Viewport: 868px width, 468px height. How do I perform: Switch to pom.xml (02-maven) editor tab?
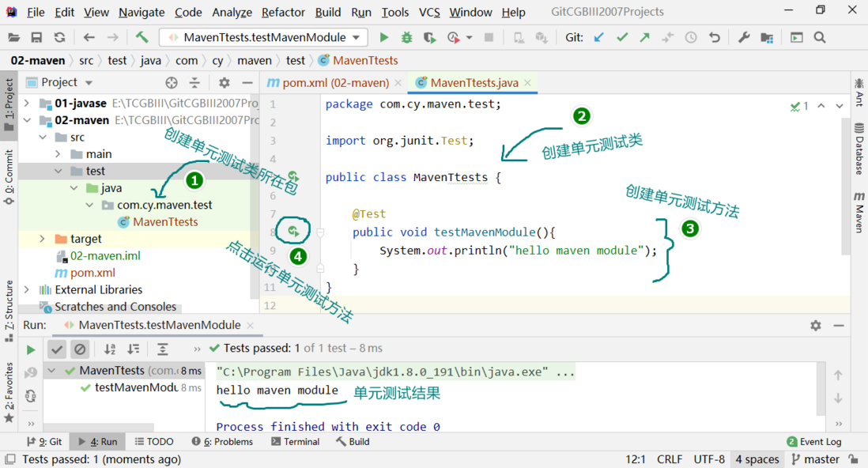[x=335, y=83]
